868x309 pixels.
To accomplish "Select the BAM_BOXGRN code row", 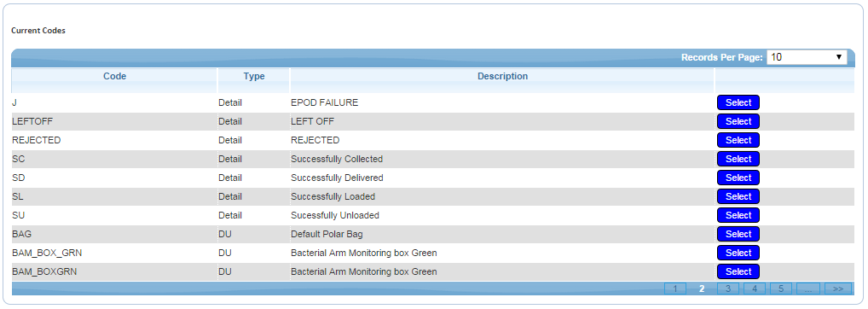I will (738, 272).
